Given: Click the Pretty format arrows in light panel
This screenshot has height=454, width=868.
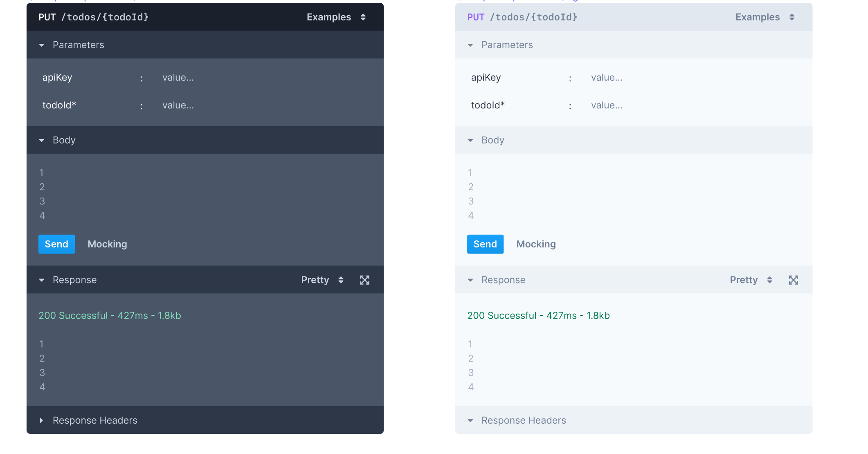Looking at the screenshot, I should click(770, 280).
